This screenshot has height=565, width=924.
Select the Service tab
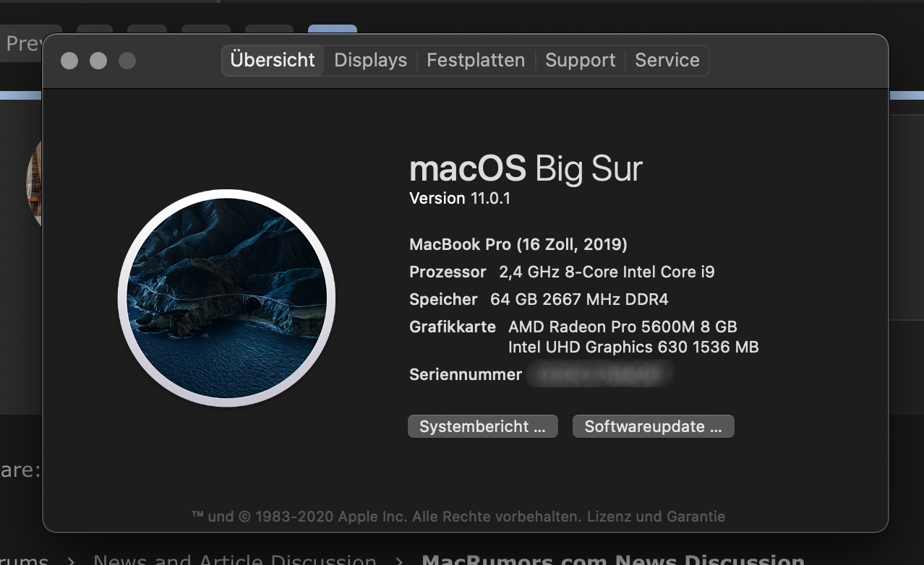[667, 60]
